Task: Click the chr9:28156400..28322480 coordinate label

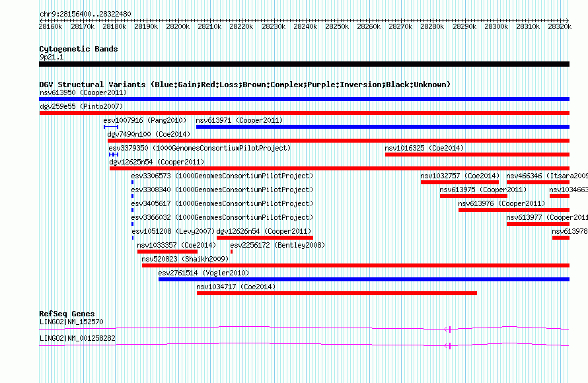Action: pos(85,14)
